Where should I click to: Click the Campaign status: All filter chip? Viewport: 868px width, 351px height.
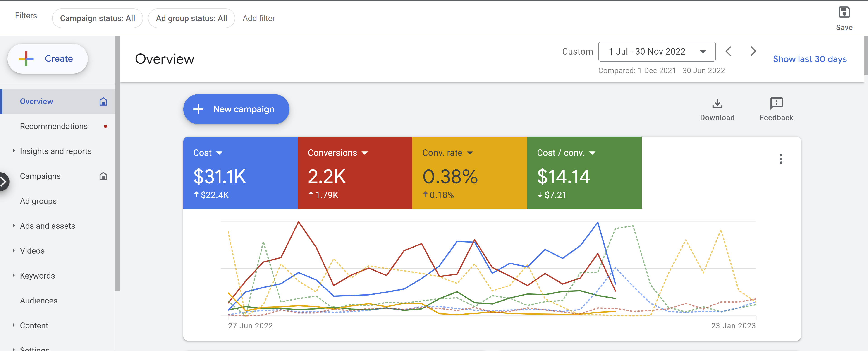coord(97,18)
